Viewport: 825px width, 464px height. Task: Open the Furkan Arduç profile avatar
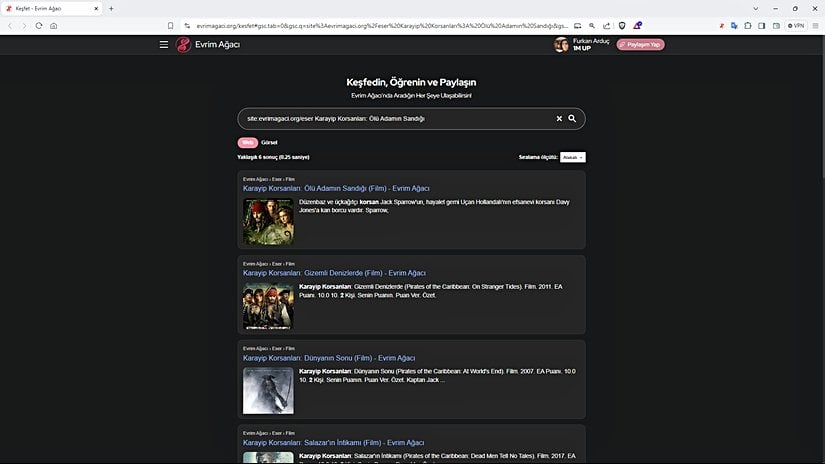point(561,45)
